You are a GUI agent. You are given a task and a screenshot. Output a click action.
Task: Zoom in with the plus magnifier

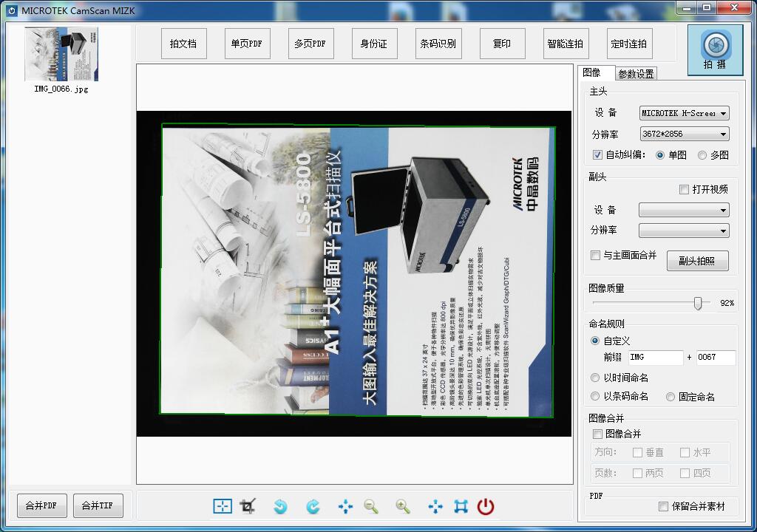click(403, 506)
